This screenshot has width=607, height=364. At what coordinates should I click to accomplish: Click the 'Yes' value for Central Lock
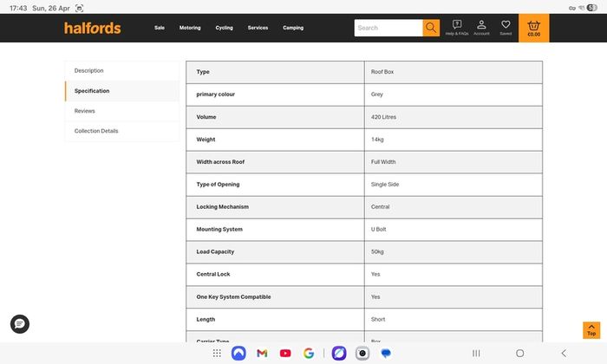click(x=375, y=274)
